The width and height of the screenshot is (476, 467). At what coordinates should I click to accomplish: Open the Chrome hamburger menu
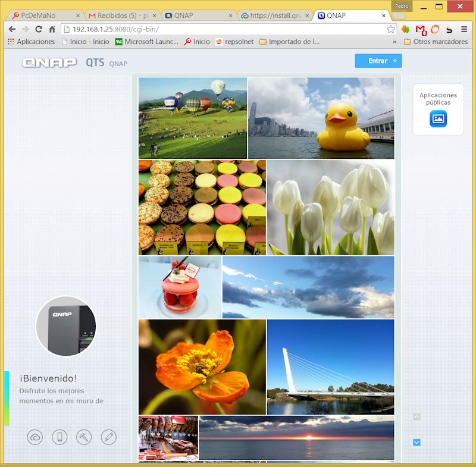(464, 29)
